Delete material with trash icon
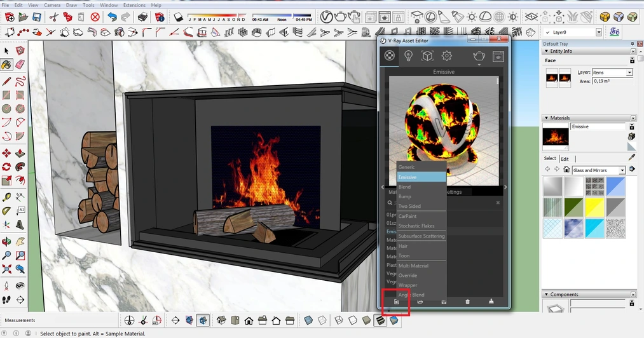This screenshot has height=338, width=644. [467, 302]
